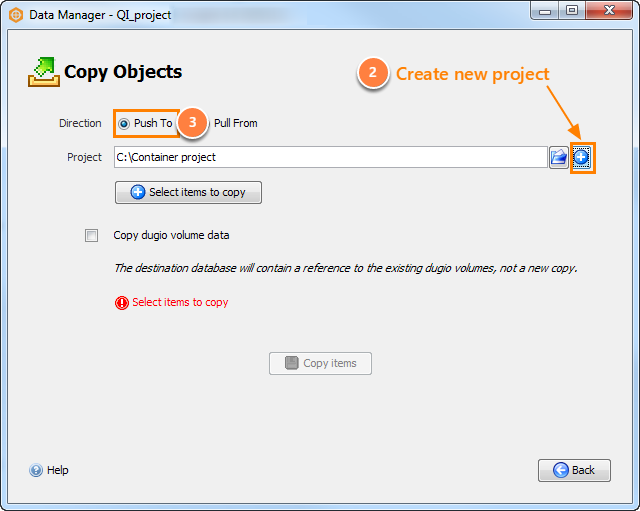Click the red 'Select items to copy' message
This screenshot has height=511, width=640.
(x=180, y=302)
